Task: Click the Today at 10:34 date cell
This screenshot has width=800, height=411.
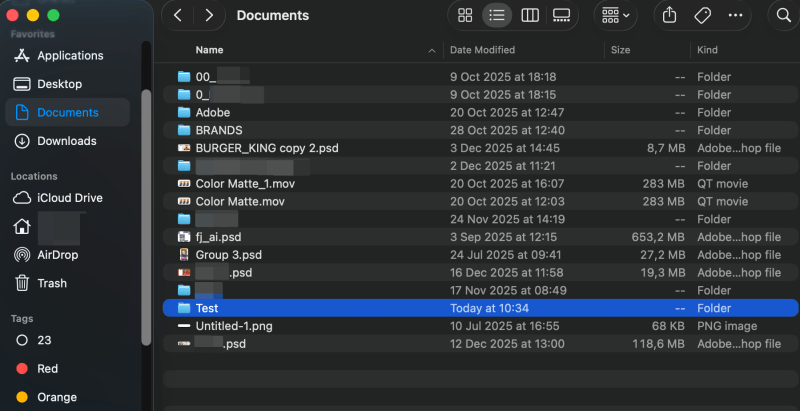Action: click(489, 308)
